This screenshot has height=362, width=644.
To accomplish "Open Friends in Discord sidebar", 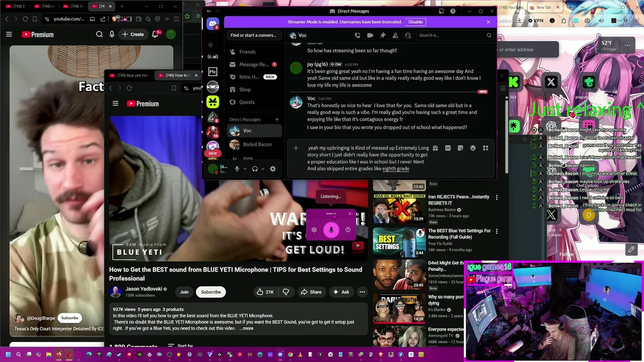I will (x=254, y=52).
